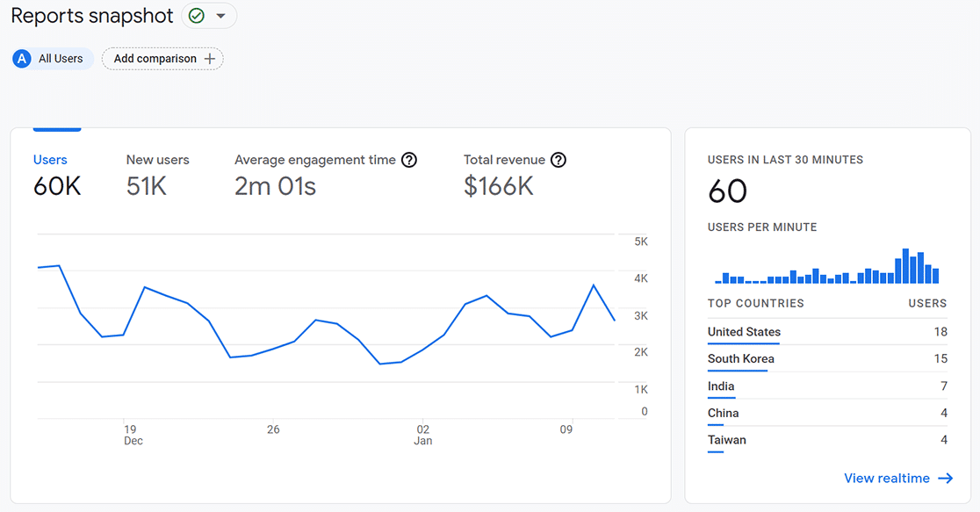Open the Add comparison panel
This screenshot has width=980, height=512.
click(162, 58)
